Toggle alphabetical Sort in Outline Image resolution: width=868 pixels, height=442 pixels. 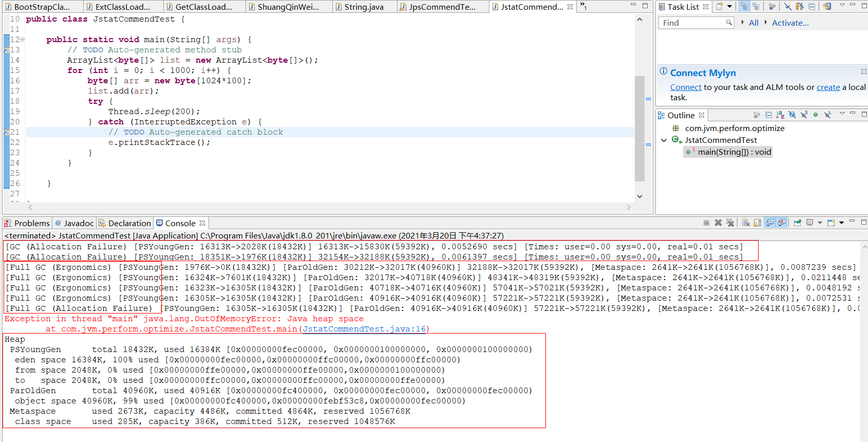coord(780,115)
